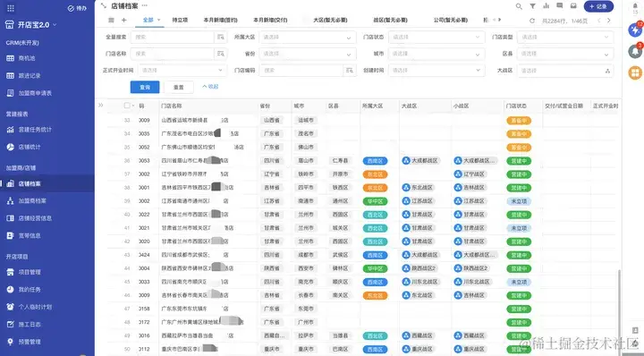The width and height of the screenshot is (644, 356).
Task: Open 我的任务 clock icon
Action: point(10,290)
